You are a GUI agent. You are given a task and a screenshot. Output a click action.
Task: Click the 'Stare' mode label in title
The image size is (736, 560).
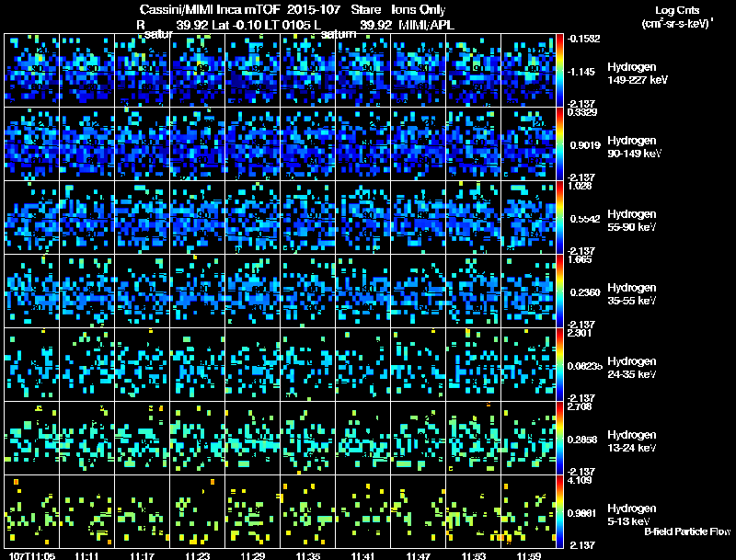coord(365,9)
